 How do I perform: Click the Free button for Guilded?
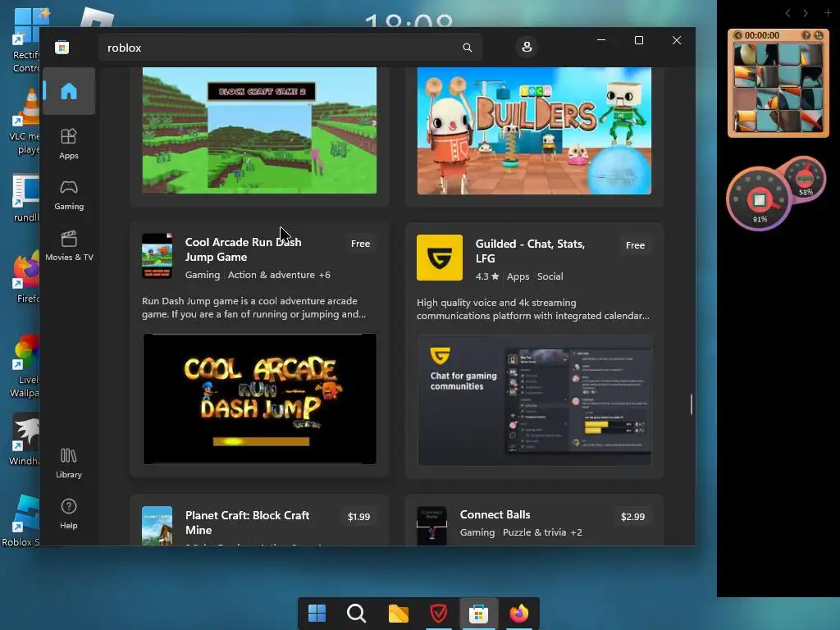(636, 245)
